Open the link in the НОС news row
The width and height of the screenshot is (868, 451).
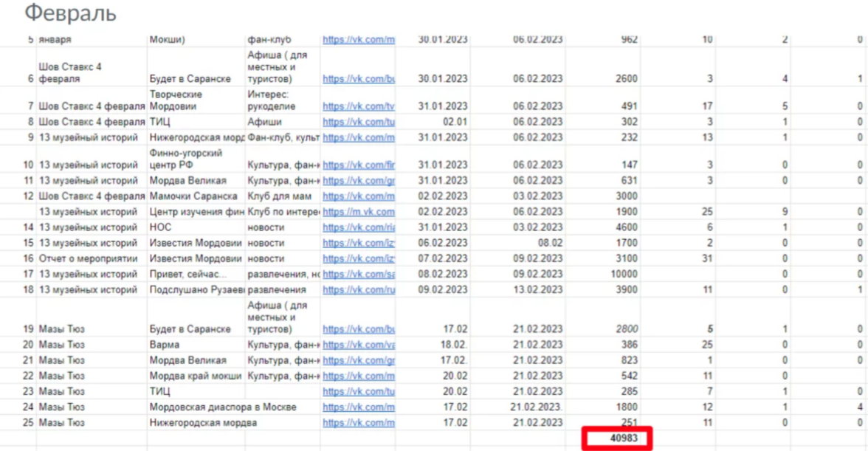coord(359,227)
